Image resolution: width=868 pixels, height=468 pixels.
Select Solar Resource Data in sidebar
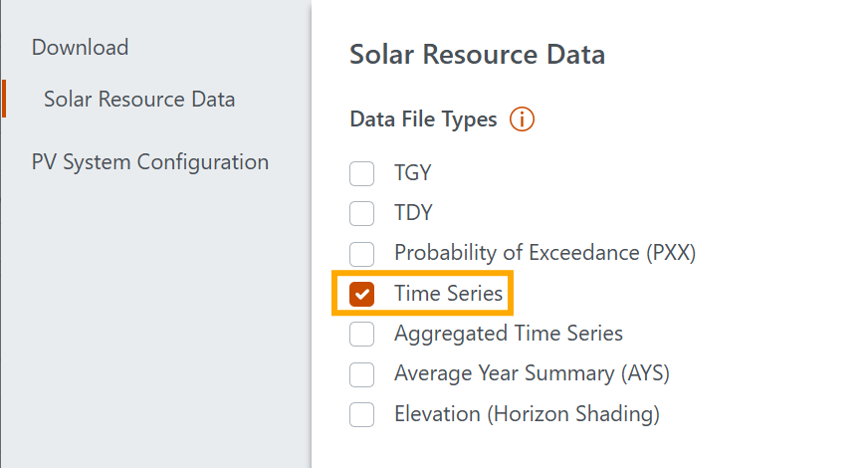[139, 100]
